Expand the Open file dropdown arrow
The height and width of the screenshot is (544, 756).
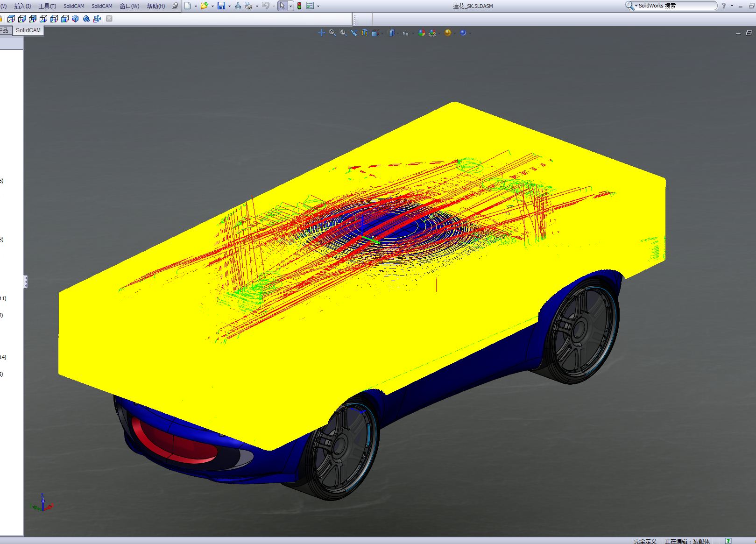(x=212, y=6)
